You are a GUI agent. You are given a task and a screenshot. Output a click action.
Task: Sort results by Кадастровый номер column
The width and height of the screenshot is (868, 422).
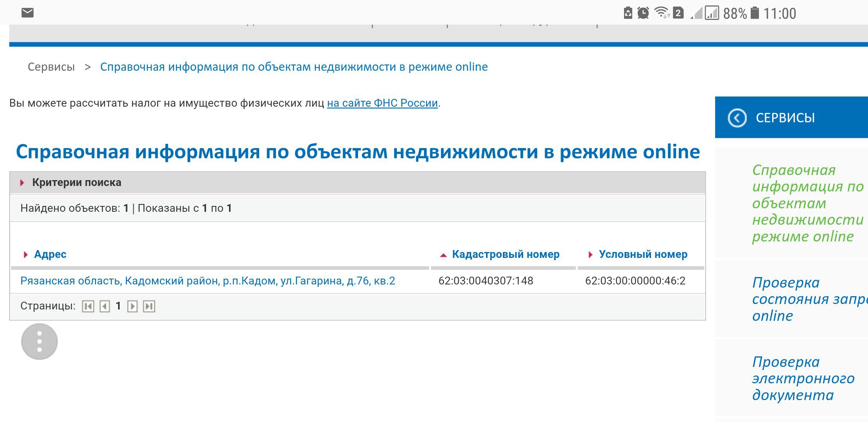[x=506, y=254]
